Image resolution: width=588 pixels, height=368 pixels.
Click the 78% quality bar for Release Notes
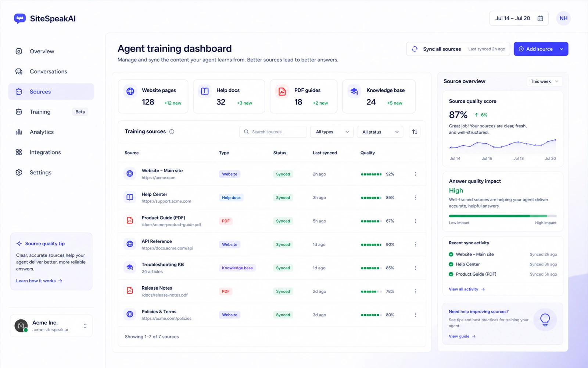(371, 291)
